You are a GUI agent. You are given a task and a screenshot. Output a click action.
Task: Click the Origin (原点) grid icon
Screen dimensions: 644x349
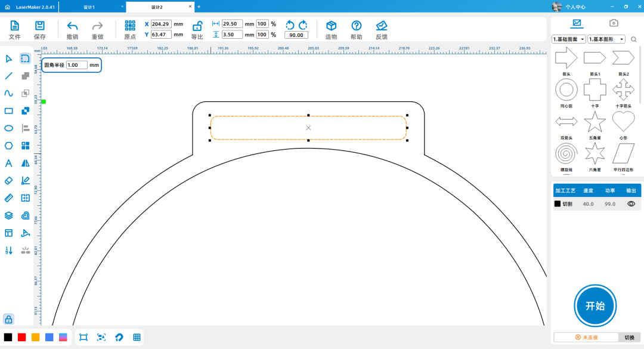coord(130,26)
